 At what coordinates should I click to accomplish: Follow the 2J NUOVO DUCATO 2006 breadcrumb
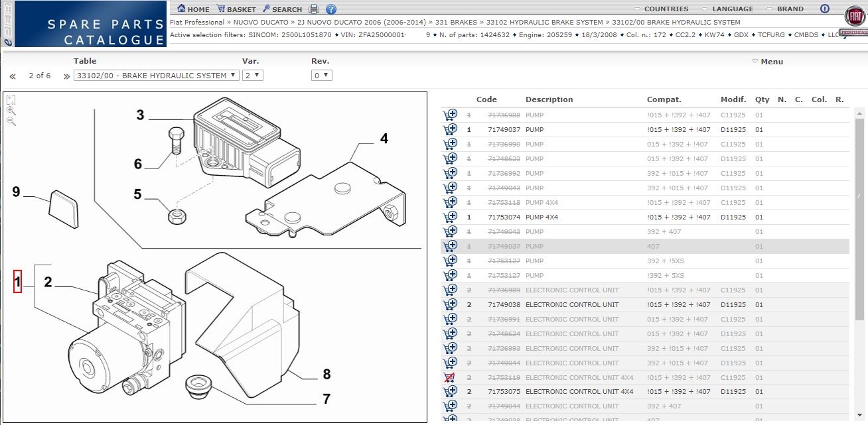tap(362, 22)
